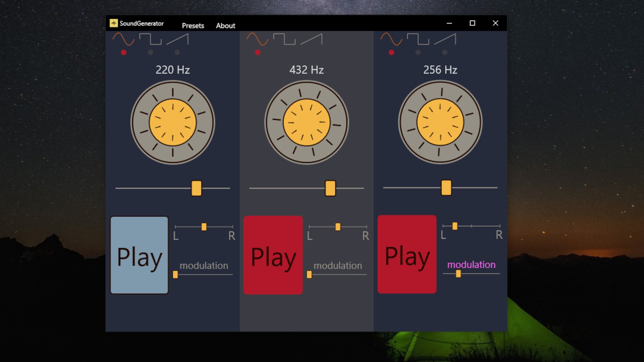
Task: Select sawtooth wave icon for 432 Hz oscillator
Action: click(x=311, y=39)
